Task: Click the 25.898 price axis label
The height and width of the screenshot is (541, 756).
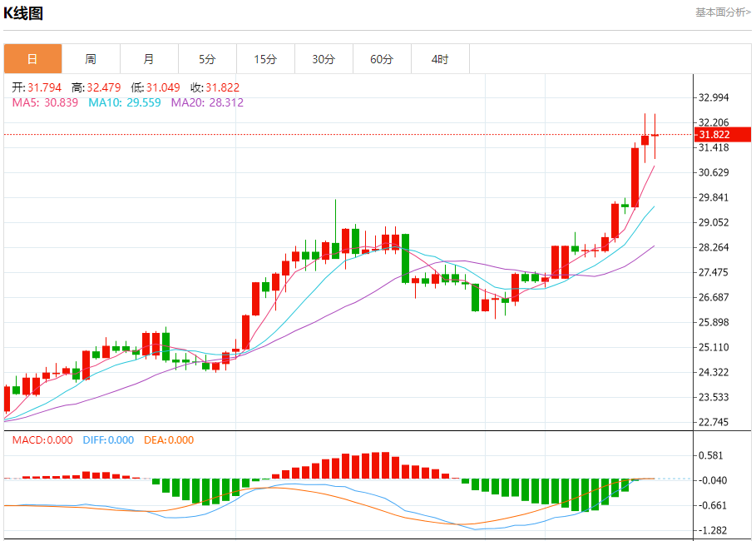Action: click(714, 322)
